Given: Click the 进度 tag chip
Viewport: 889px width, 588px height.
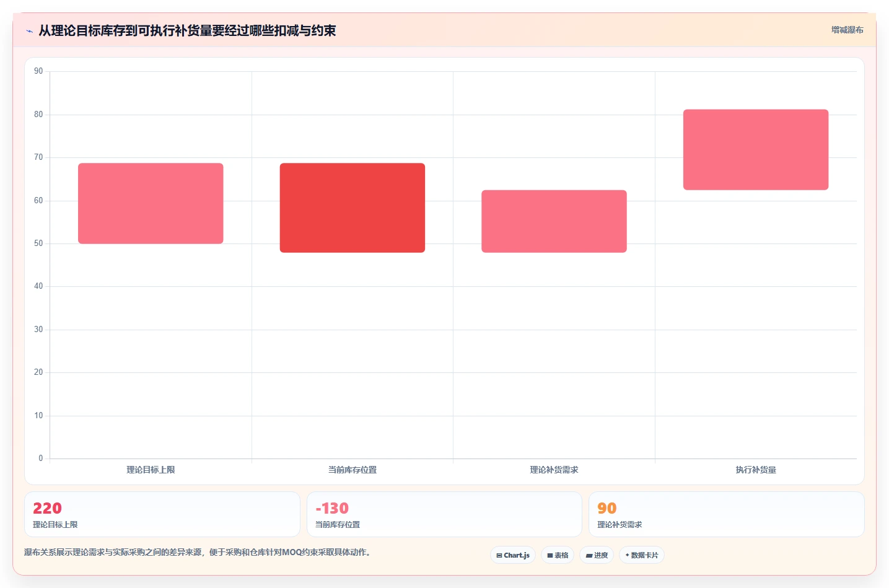Looking at the screenshot, I should [597, 555].
